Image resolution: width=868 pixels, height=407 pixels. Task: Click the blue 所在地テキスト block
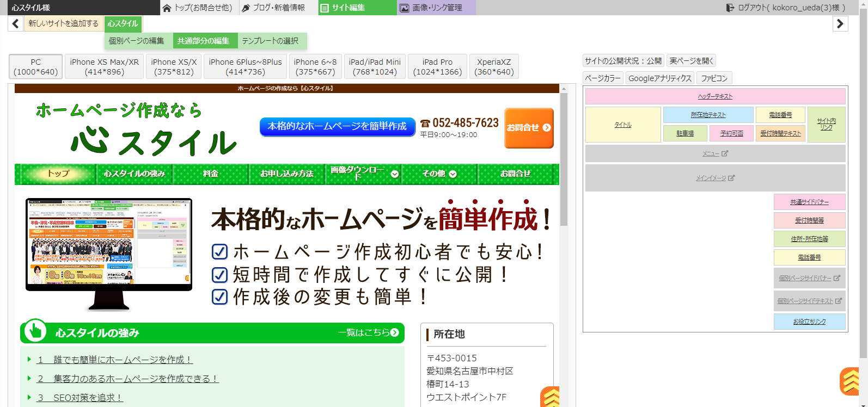pyautogui.click(x=708, y=115)
